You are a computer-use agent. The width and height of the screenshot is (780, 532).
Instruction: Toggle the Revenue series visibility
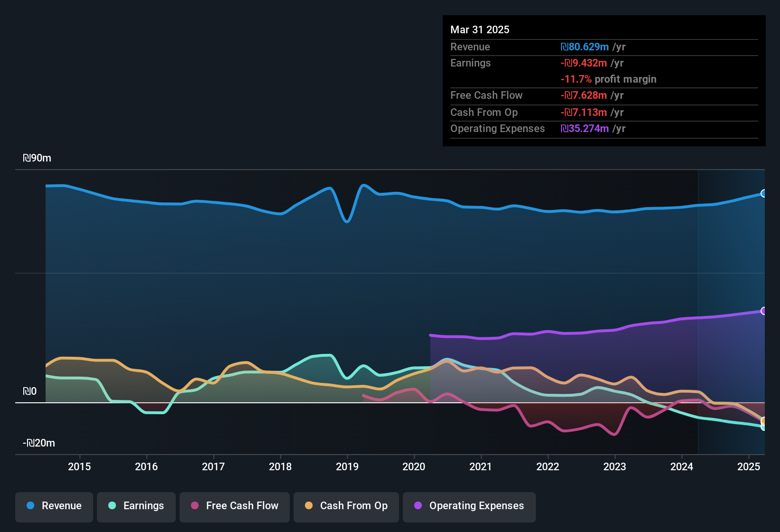tap(54, 506)
